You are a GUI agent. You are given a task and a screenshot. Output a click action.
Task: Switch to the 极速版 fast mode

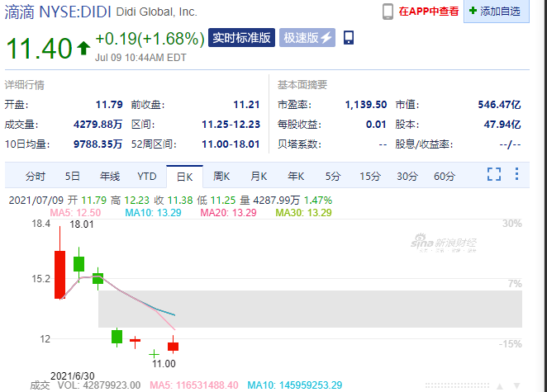point(307,38)
